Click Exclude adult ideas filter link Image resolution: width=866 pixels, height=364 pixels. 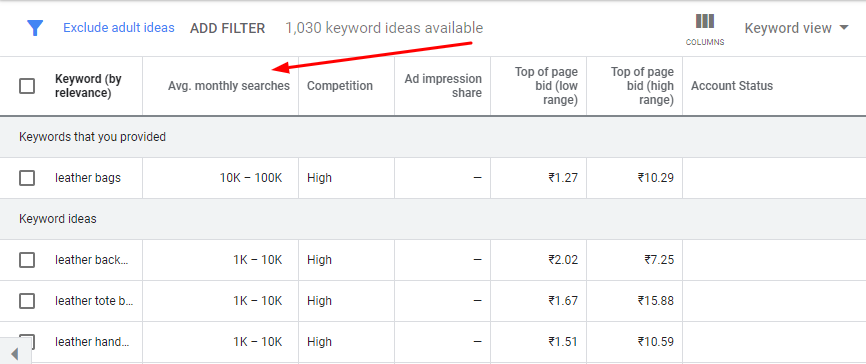[x=119, y=28]
